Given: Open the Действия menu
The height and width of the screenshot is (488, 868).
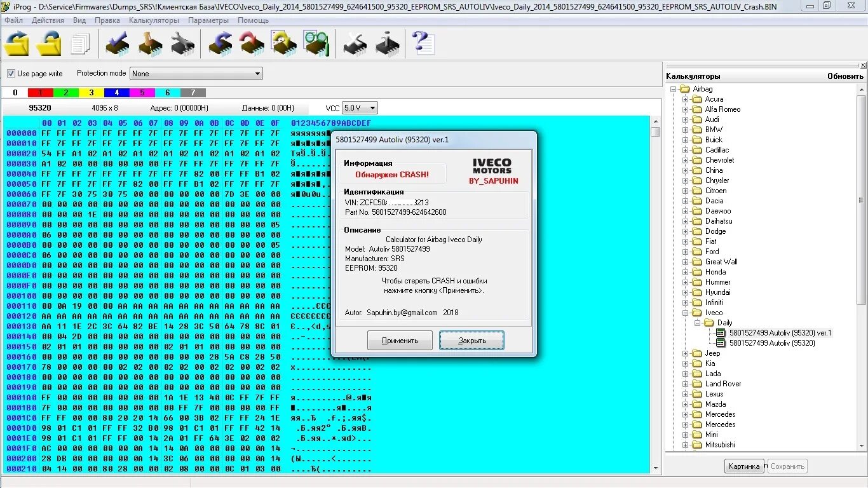Looking at the screenshot, I should coord(48,20).
